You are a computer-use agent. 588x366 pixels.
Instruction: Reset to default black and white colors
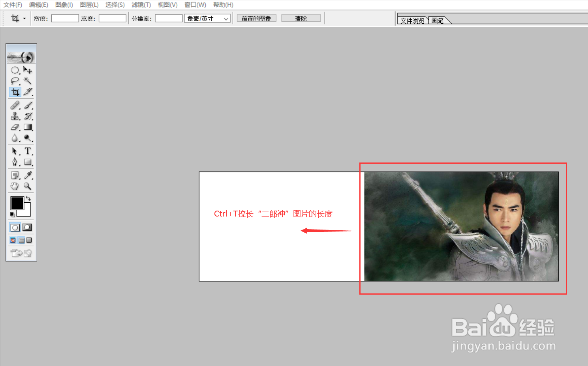[x=12, y=215]
